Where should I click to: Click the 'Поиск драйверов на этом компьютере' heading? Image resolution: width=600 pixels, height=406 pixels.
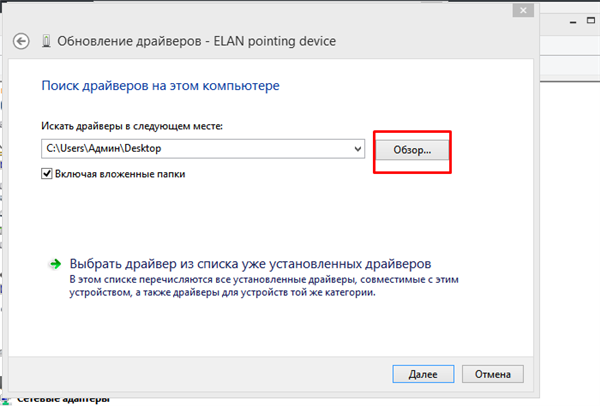[x=160, y=85]
